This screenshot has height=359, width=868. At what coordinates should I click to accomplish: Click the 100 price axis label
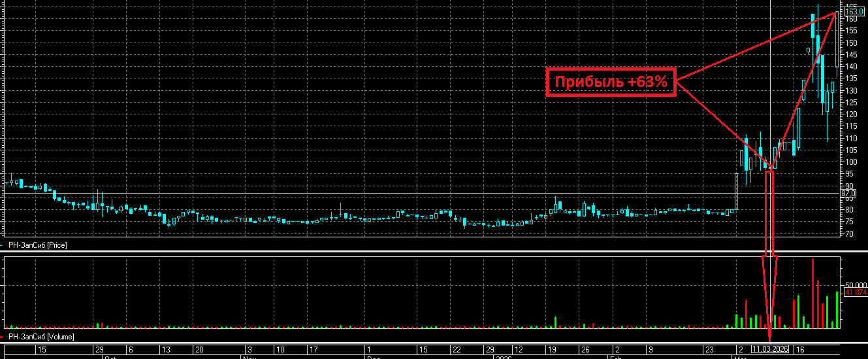(852, 162)
